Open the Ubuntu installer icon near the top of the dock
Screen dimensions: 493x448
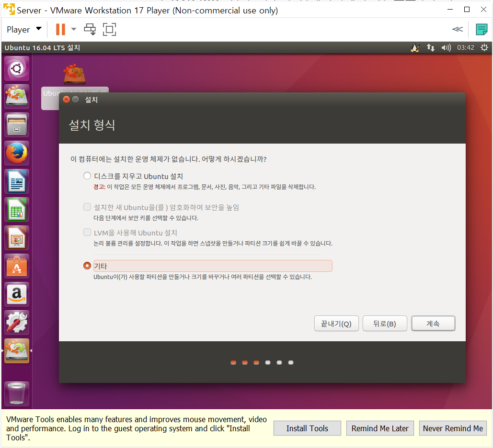point(17,97)
